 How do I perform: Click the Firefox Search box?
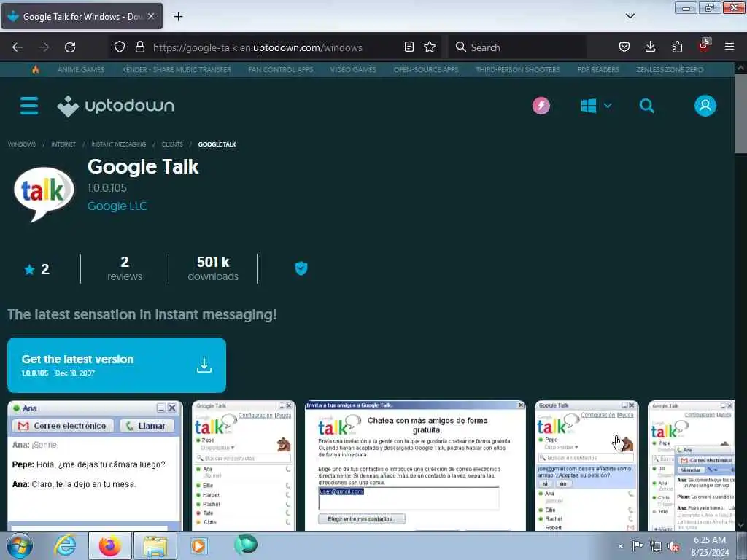[518, 47]
